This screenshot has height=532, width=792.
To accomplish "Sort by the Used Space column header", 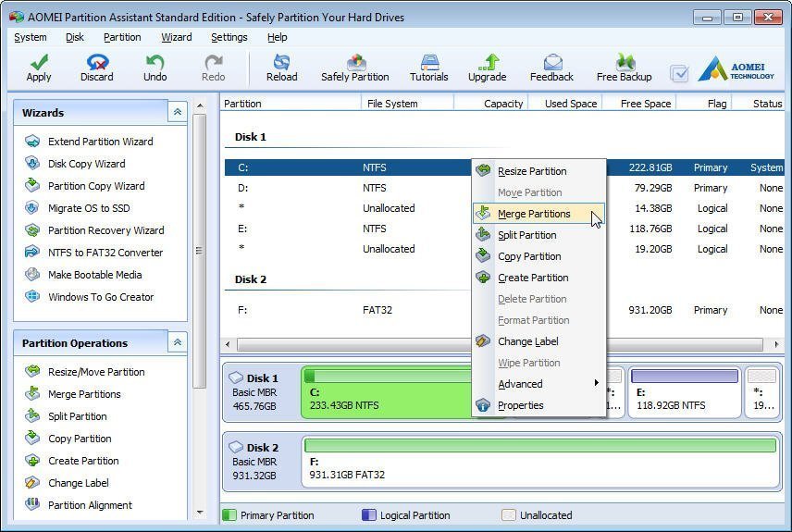I will [x=564, y=104].
